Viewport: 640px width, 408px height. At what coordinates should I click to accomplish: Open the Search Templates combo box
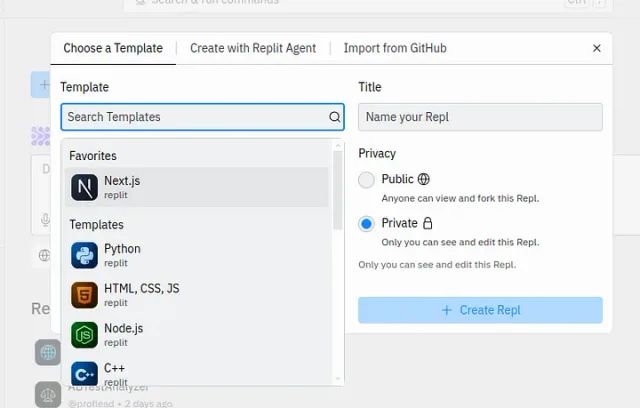[202, 117]
